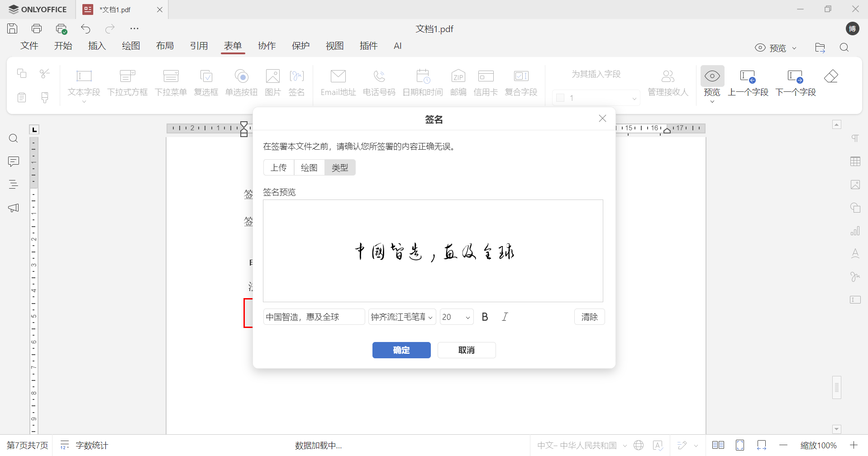Switch to the 协作 ribbon tab

267,46
